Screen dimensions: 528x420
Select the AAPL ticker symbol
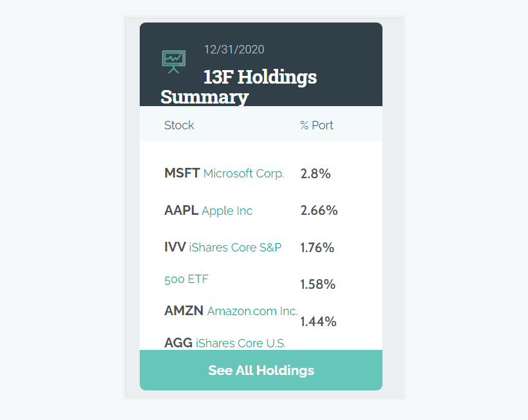[181, 211]
